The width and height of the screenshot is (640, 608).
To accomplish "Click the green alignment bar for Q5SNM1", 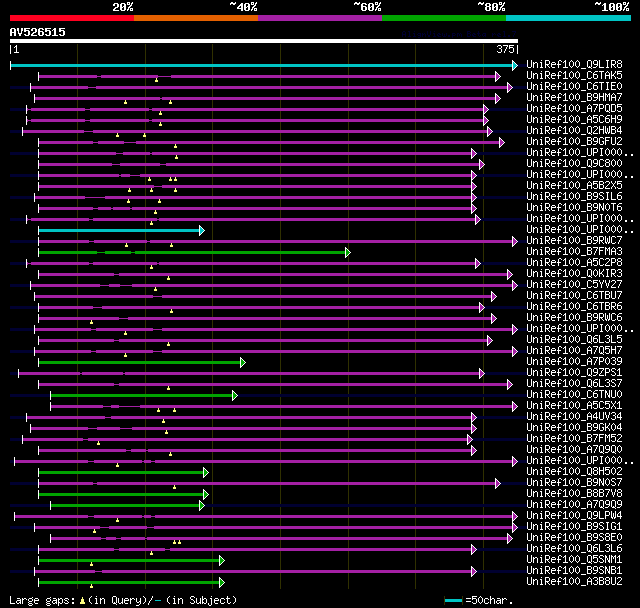I will click(x=131, y=561).
